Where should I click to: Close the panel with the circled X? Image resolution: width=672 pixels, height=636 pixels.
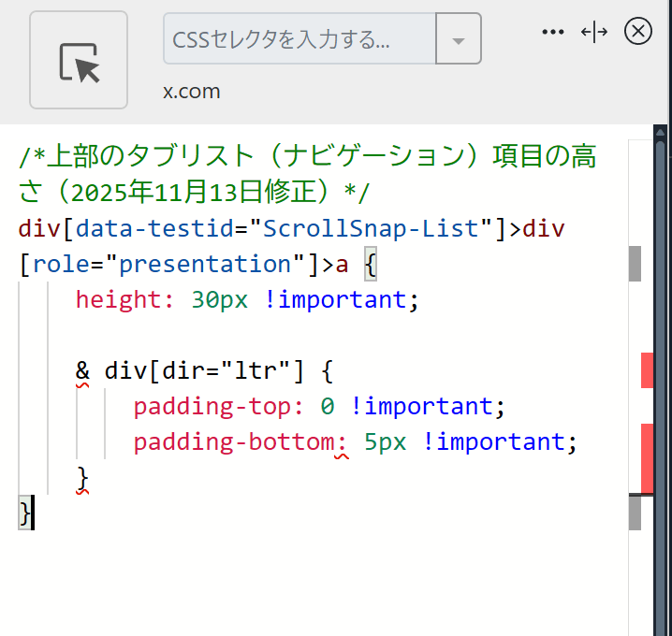pos(637,32)
